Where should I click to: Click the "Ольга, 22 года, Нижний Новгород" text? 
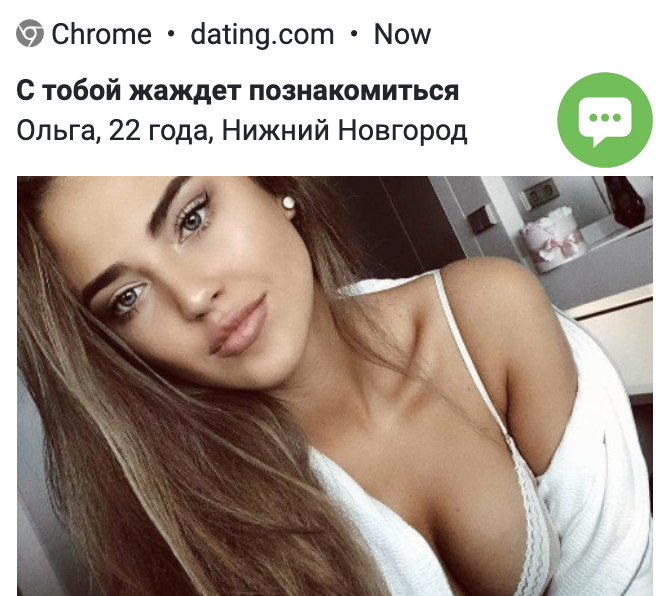(242, 130)
